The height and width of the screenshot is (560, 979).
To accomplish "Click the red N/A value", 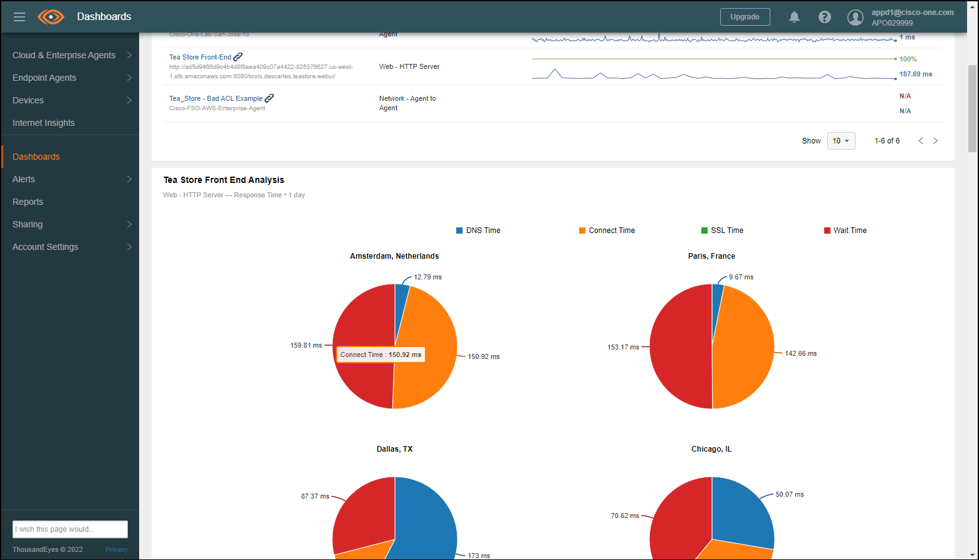I will [x=905, y=96].
